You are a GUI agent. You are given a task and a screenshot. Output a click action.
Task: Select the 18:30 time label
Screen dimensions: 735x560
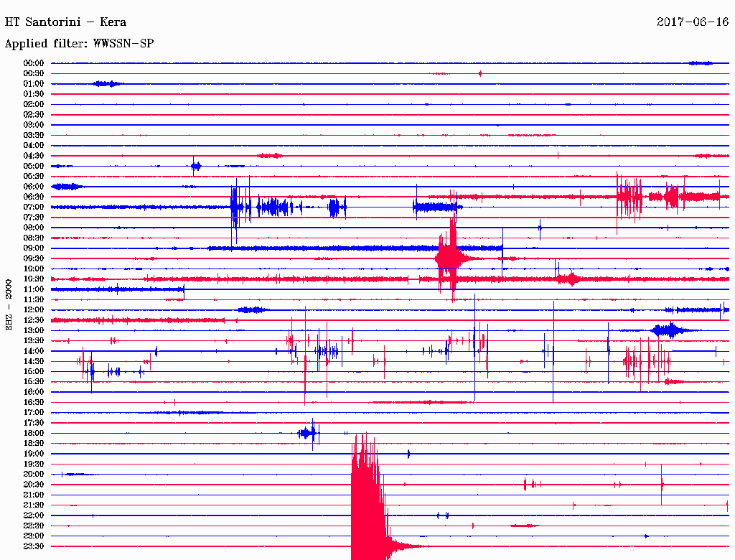34,443
